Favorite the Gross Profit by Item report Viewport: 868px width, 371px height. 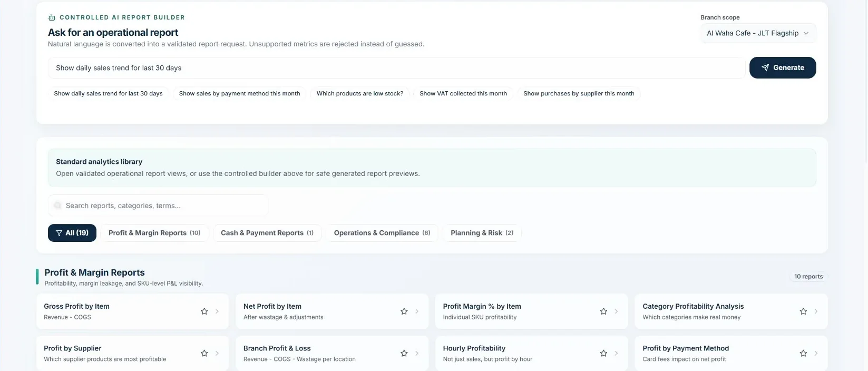[x=204, y=311]
